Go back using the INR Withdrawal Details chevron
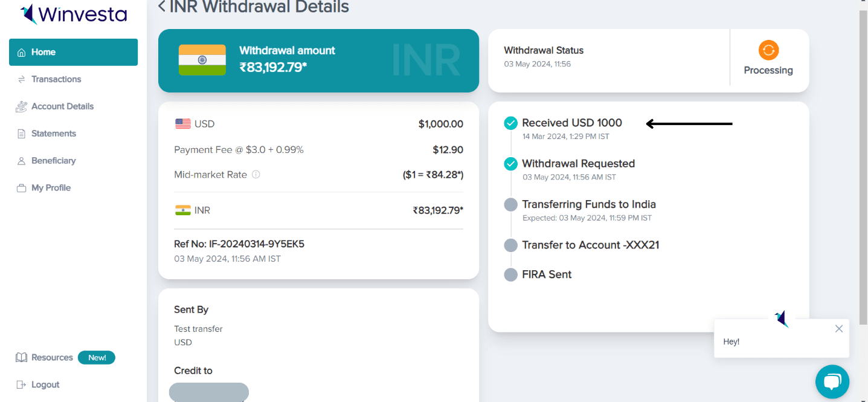The width and height of the screenshot is (868, 402). [161, 7]
